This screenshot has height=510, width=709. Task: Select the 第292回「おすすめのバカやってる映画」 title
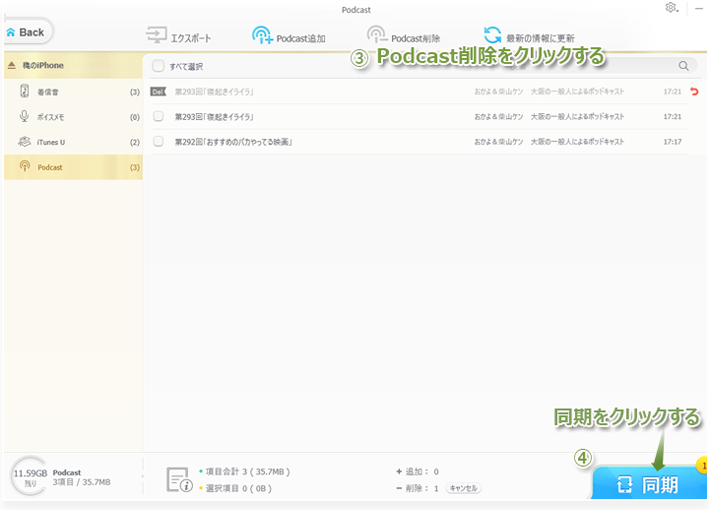point(233,142)
